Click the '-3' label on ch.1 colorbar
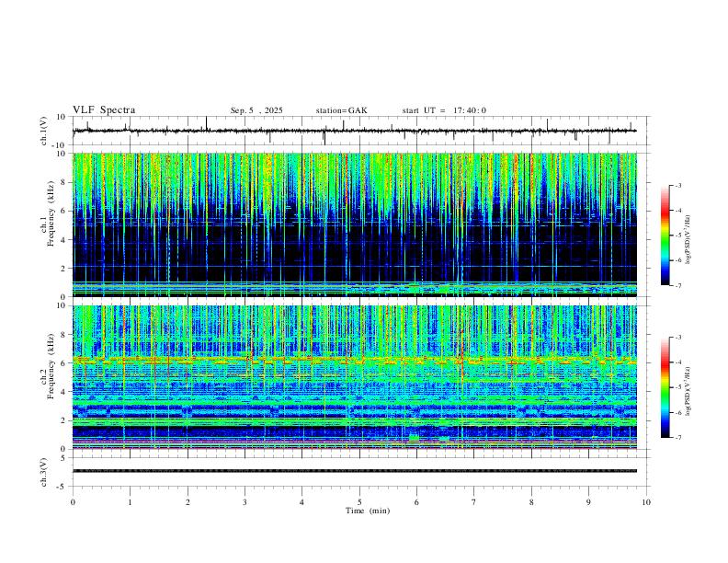Viewport: 728px width, 563px height. tap(677, 185)
